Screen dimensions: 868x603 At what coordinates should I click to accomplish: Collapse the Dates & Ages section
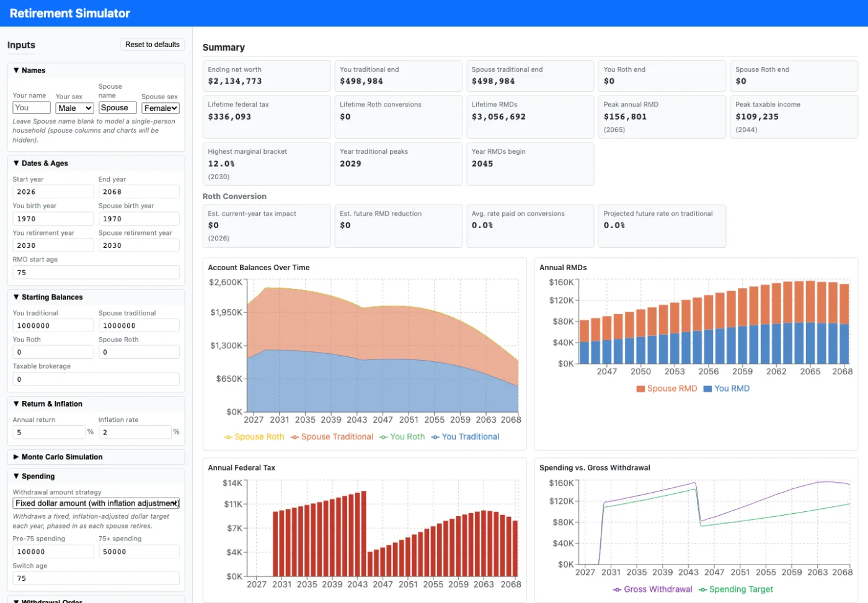coord(96,164)
